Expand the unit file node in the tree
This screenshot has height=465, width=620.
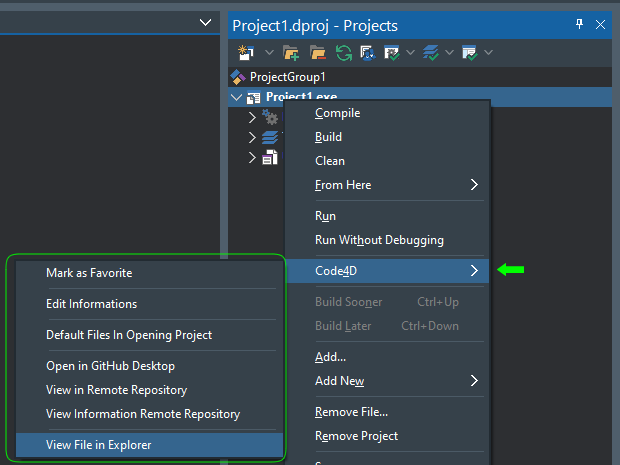[252, 157]
